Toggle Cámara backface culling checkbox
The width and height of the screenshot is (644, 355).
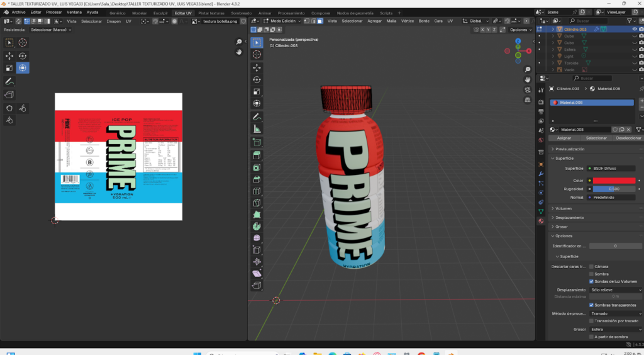(x=591, y=267)
